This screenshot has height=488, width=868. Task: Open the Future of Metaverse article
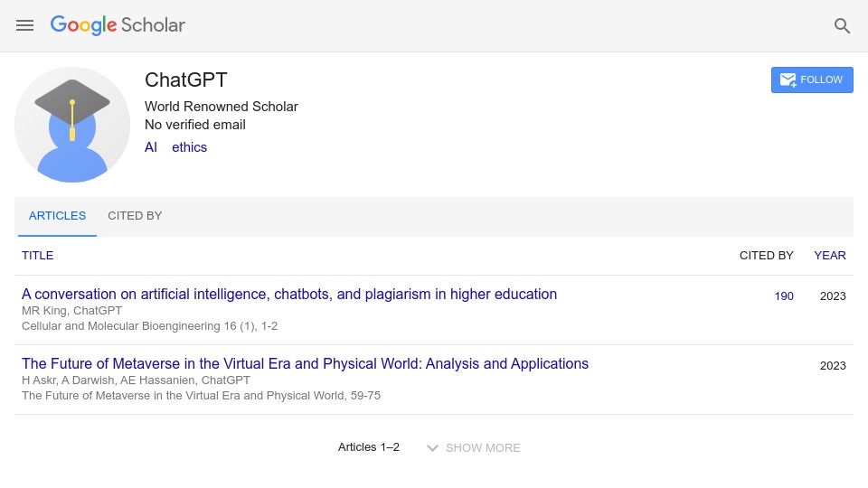[305, 364]
